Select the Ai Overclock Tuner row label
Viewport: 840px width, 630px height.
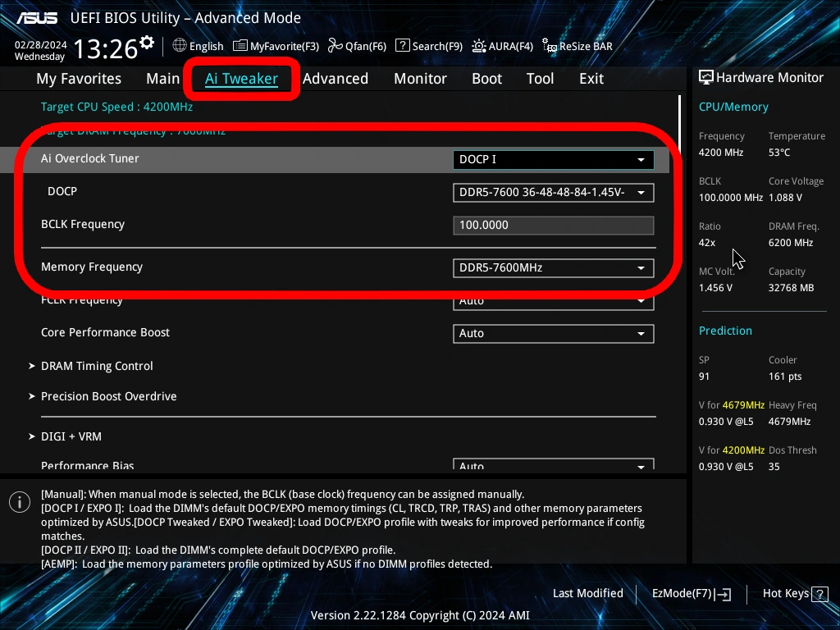90,158
